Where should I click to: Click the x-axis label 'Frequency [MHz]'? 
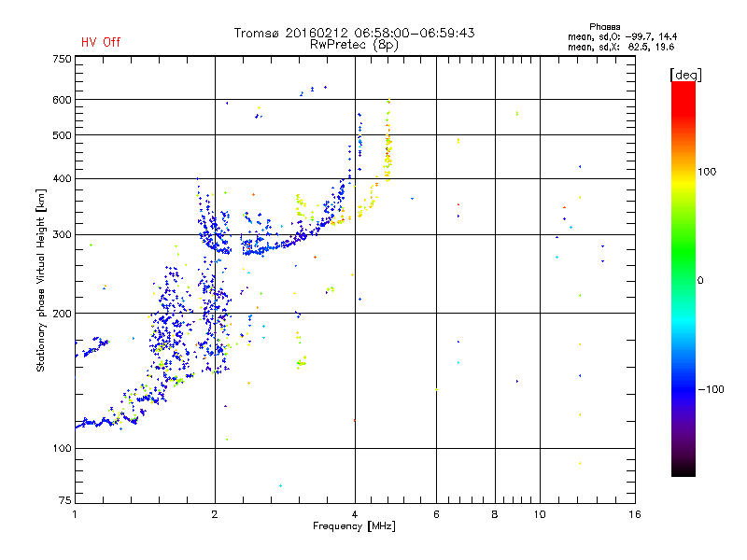(354, 526)
